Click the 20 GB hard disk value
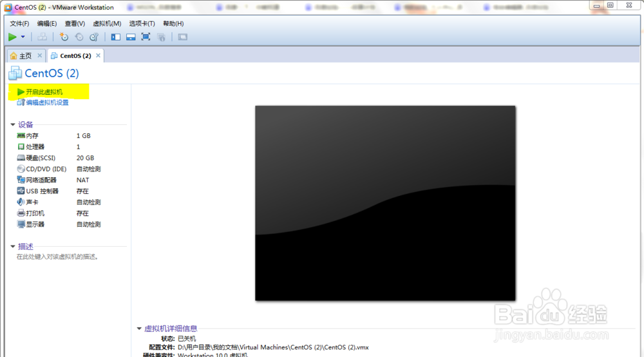This screenshot has height=357, width=644. click(85, 158)
